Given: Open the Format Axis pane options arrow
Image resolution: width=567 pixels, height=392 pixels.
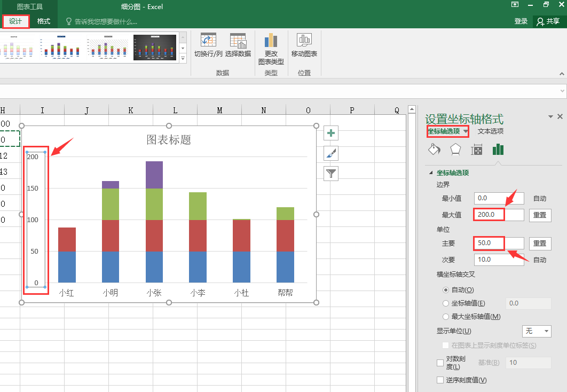Looking at the screenshot, I should tap(550, 116).
